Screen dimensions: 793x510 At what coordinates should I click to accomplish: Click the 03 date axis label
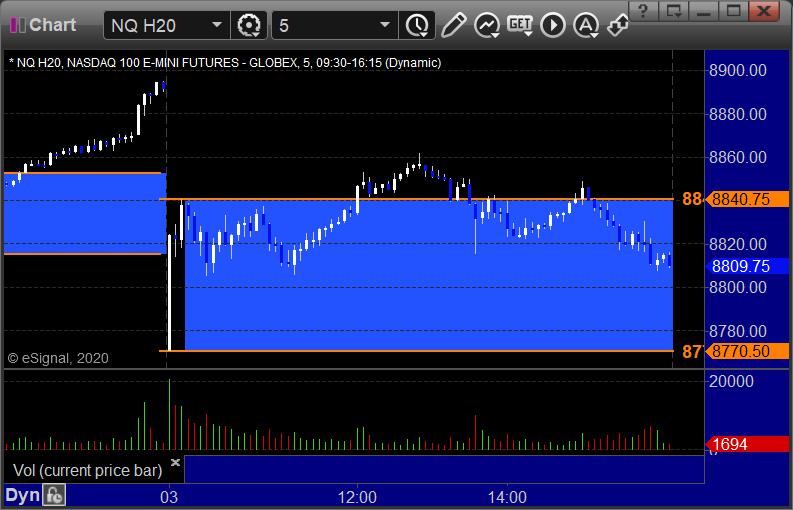169,497
